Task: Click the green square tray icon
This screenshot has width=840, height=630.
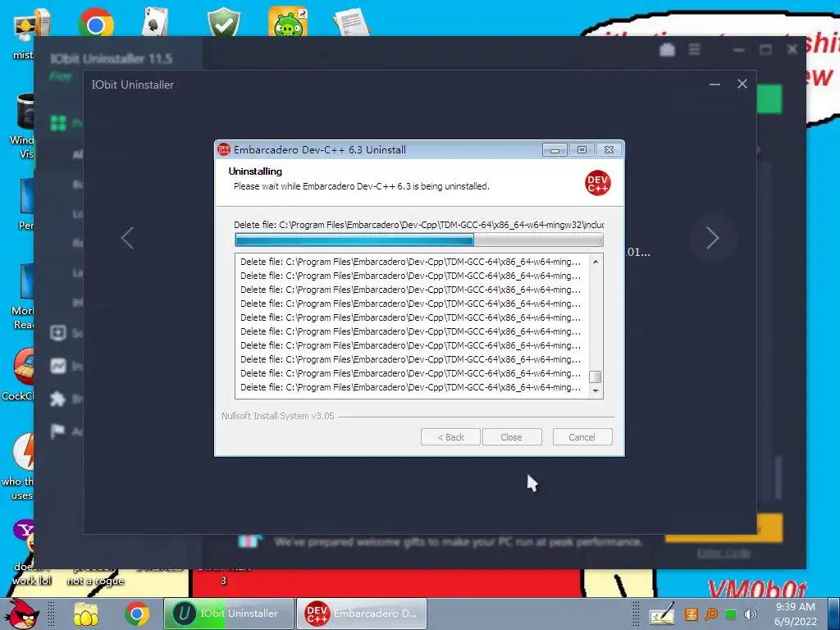Action: 731,614
